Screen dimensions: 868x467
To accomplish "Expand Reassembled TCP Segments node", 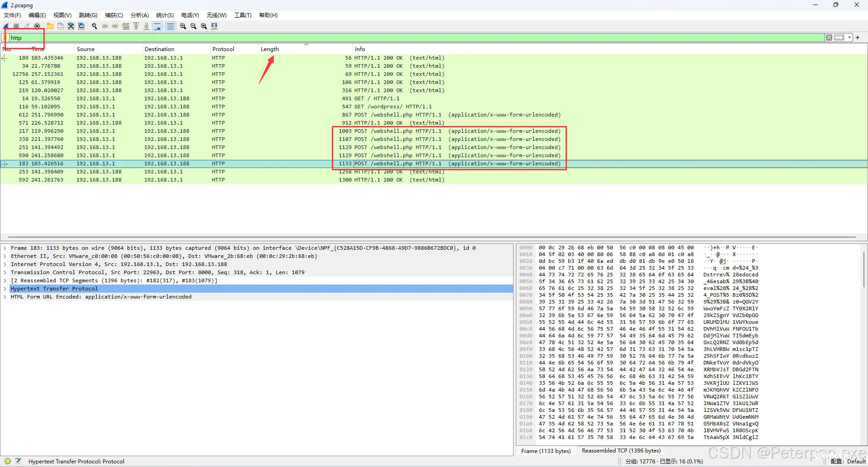I will (5, 280).
